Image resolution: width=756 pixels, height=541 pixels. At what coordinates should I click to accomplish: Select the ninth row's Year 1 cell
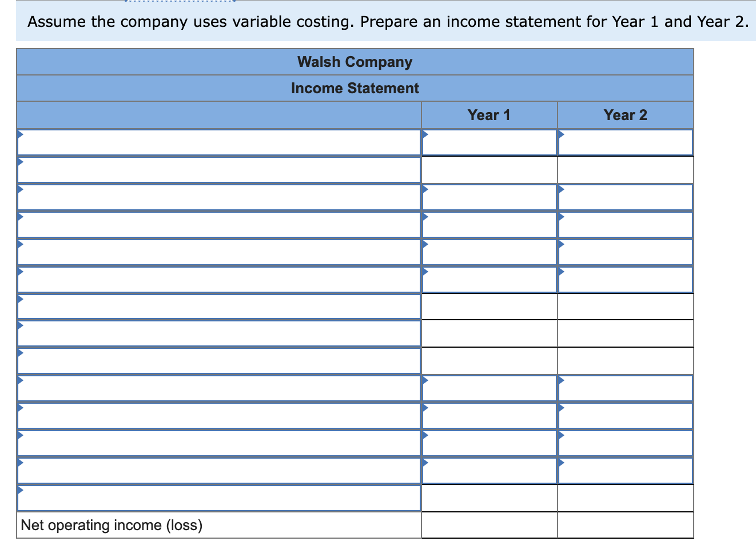(x=490, y=362)
